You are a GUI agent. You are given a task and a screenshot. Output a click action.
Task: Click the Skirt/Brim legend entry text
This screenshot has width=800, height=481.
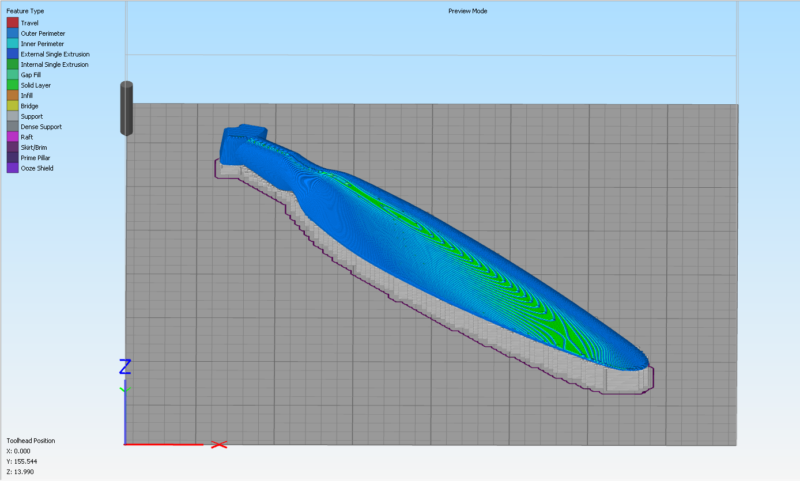[35, 147]
